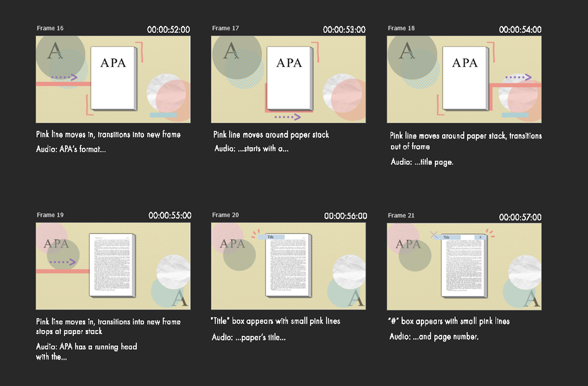This screenshot has height=386, width=588.
Task: Select the Frame 21 storyboard thumbnail
Action: (x=464, y=266)
